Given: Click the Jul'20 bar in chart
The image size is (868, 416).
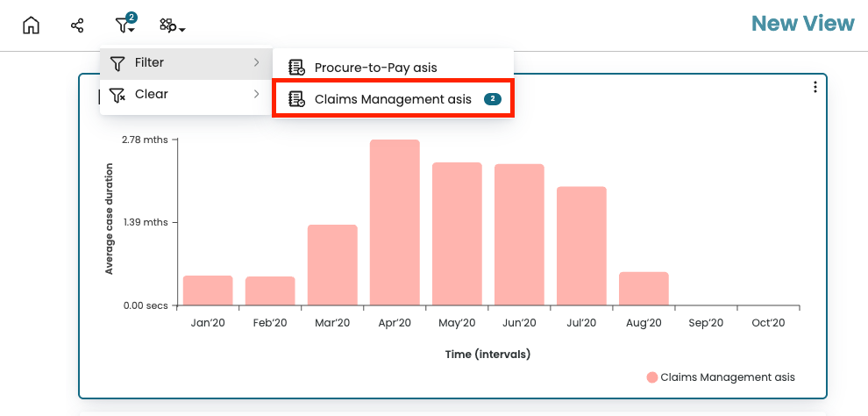Looking at the screenshot, I should (581, 246).
